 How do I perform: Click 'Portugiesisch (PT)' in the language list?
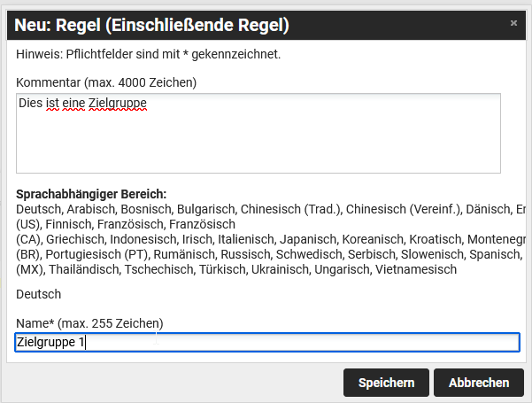tap(84, 254)
